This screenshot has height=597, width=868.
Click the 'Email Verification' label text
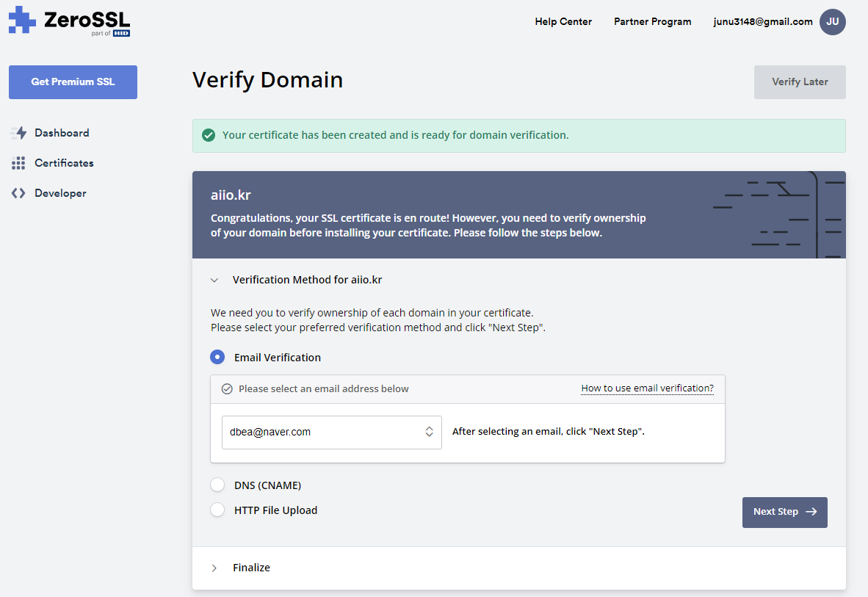tap(278, 358)
